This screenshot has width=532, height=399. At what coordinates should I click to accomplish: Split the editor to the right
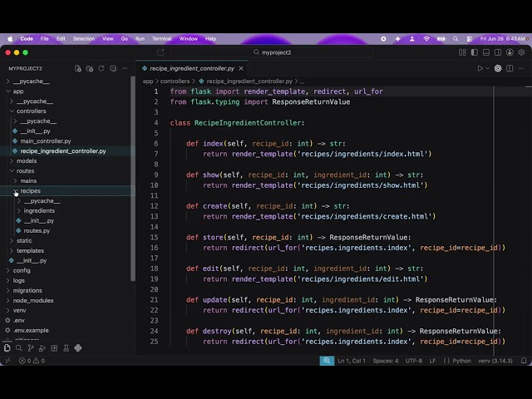[x=510, y=68]
